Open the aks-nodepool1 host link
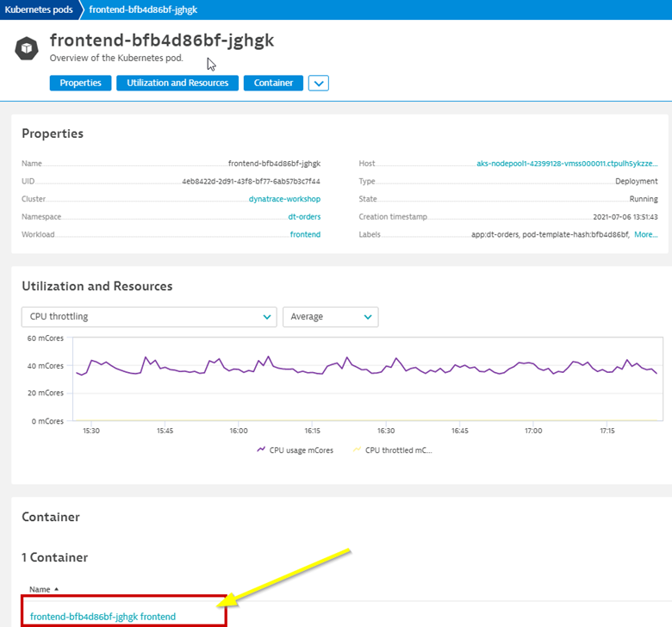 pos(567,164)
